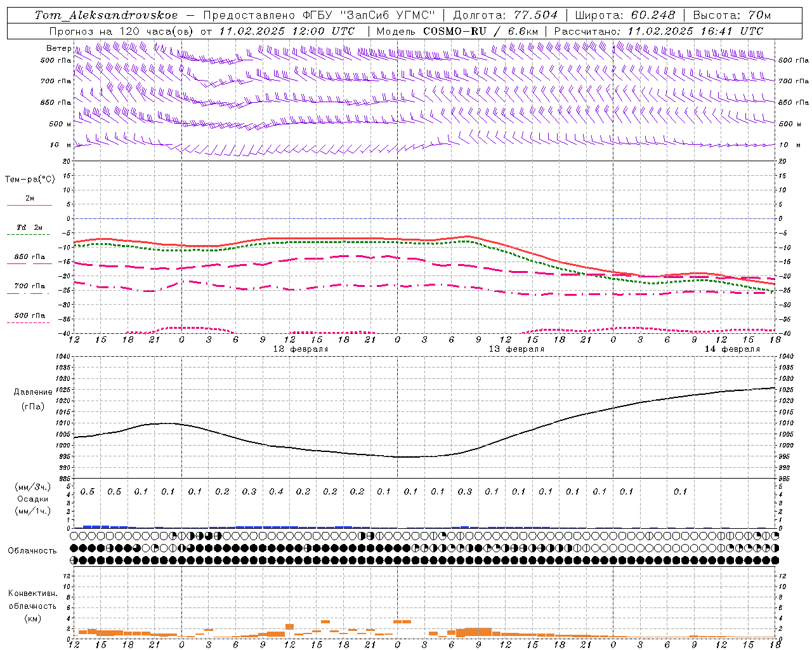Click the 13 февраля date label
Image resolution: width=812 pixels, height=650 pixels.
(516, 349)
